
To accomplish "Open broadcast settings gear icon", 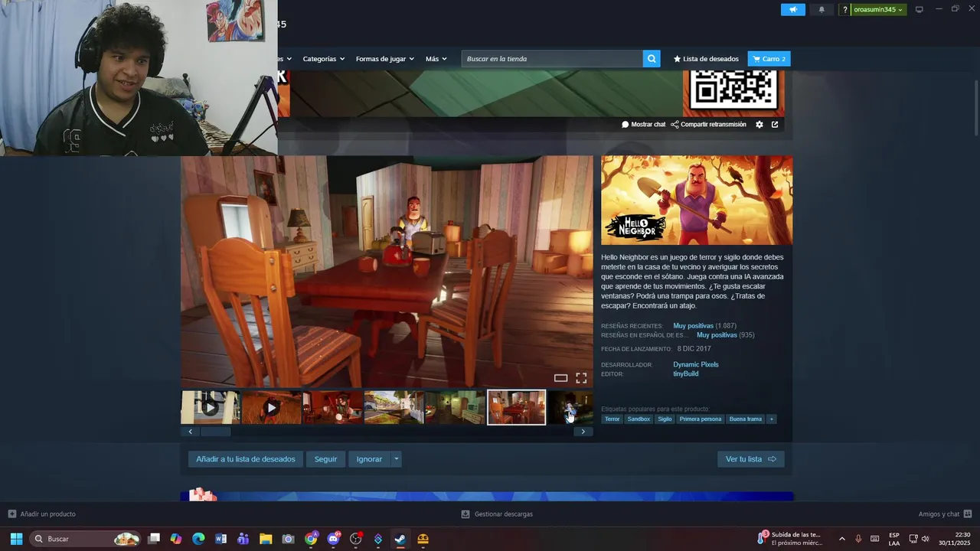I will tap(759, 125).
